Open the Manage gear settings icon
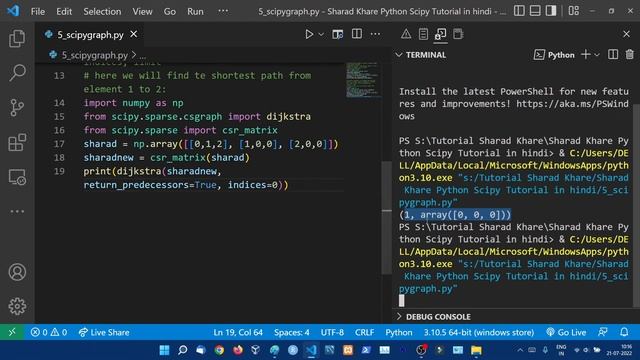Viewport: 640px width, 360px height. pyautogui.click(x=17, y=306)
